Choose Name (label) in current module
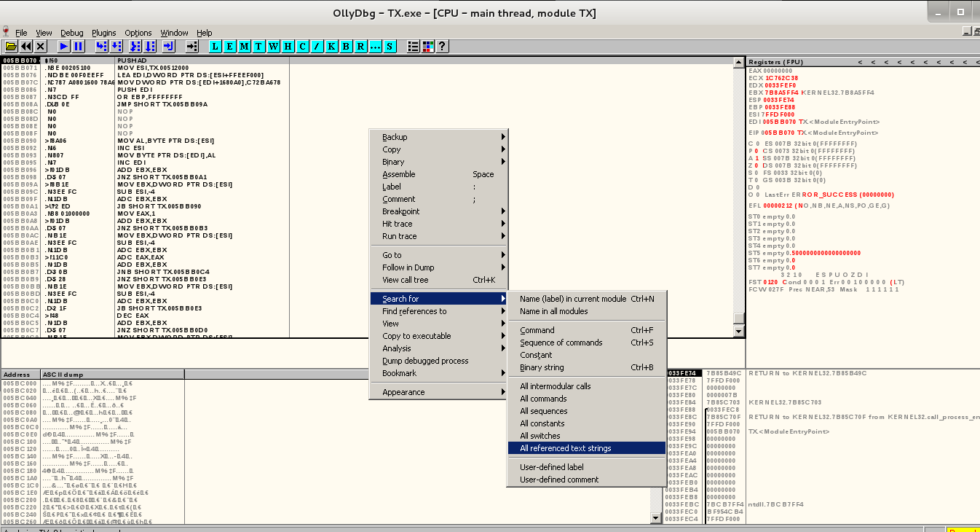This screenshot has height=532, width=980. [586, 299]
